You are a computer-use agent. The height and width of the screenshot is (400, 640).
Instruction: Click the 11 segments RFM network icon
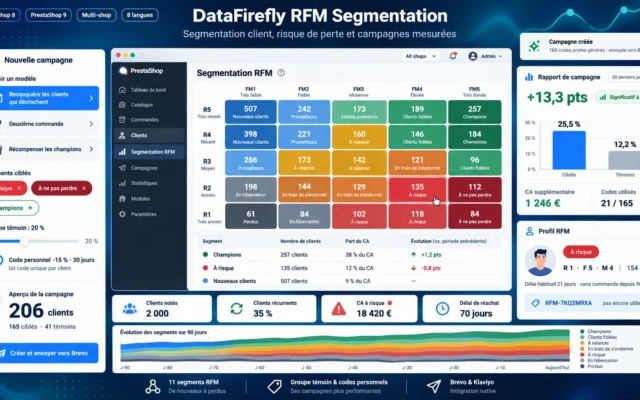153,387
